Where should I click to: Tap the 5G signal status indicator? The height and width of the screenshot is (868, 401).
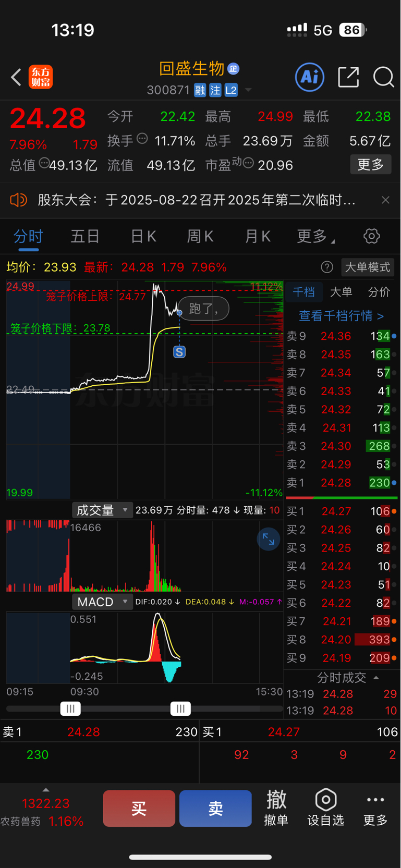tap(323, 30)
